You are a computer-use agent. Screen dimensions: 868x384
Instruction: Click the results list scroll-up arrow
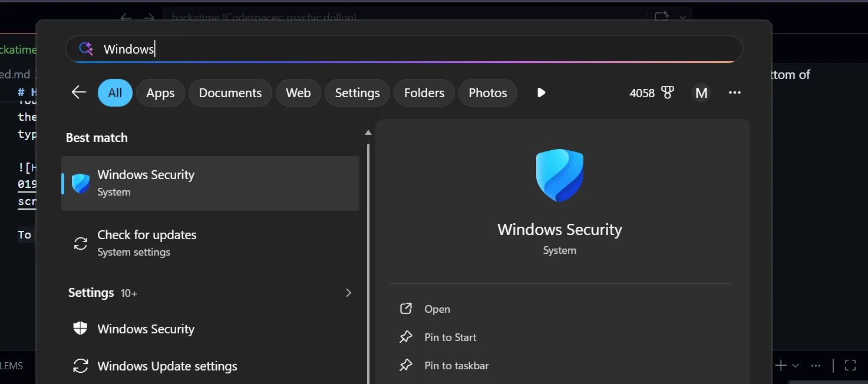368,133
